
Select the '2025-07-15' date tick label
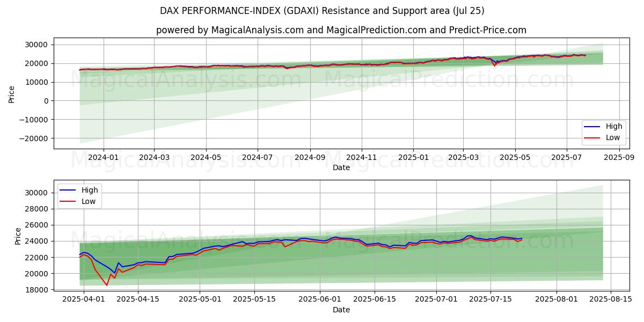click(490, 300)
